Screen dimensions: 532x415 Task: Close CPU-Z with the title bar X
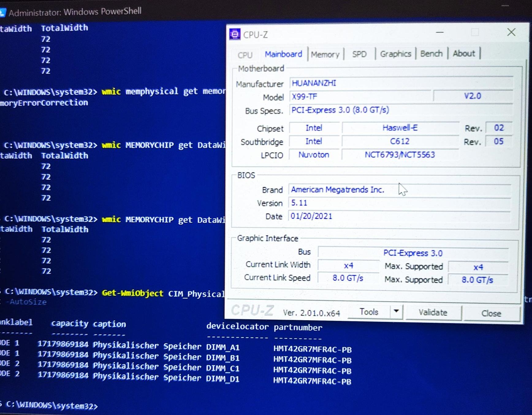511,32
